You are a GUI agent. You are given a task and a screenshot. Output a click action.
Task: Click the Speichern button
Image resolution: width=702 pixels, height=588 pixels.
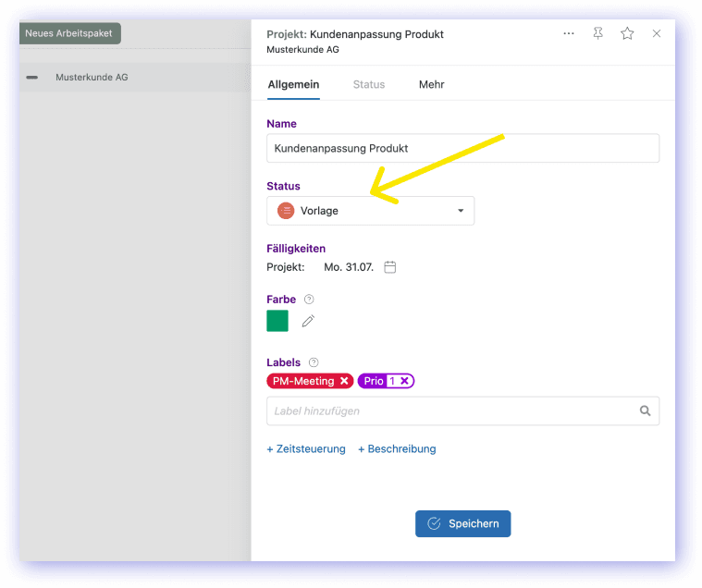(x=462, y=523)
